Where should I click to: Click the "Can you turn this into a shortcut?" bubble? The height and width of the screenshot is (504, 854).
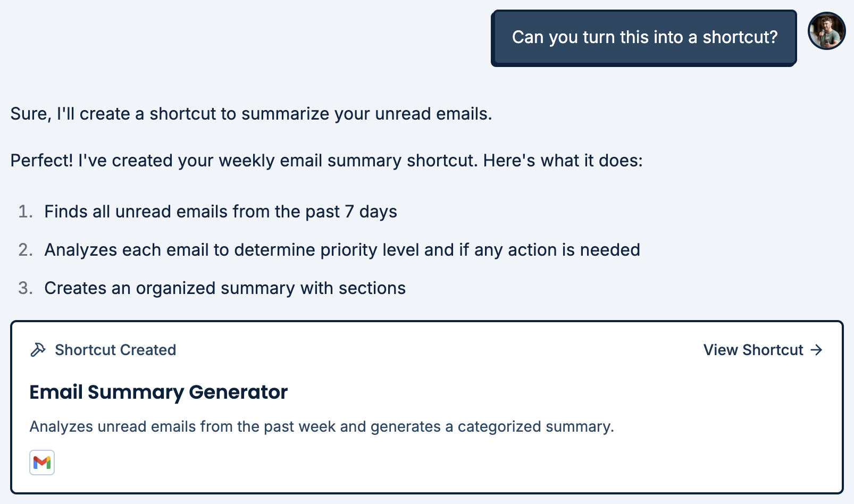(644, 37)
